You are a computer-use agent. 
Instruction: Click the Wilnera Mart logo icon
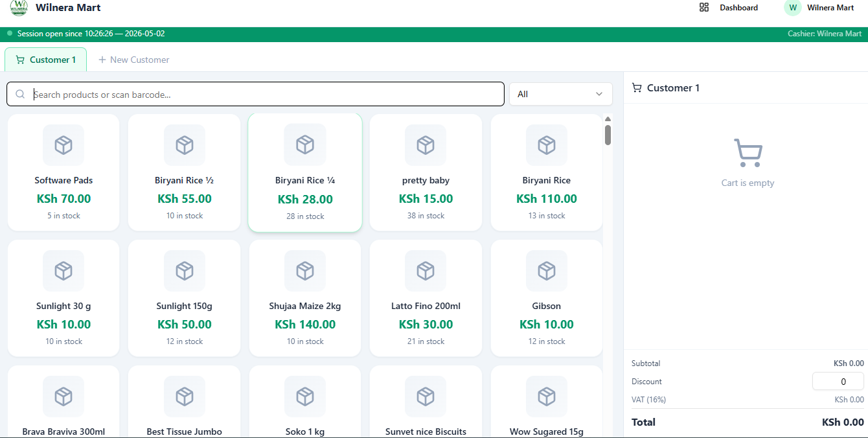(x=19, y=7)
